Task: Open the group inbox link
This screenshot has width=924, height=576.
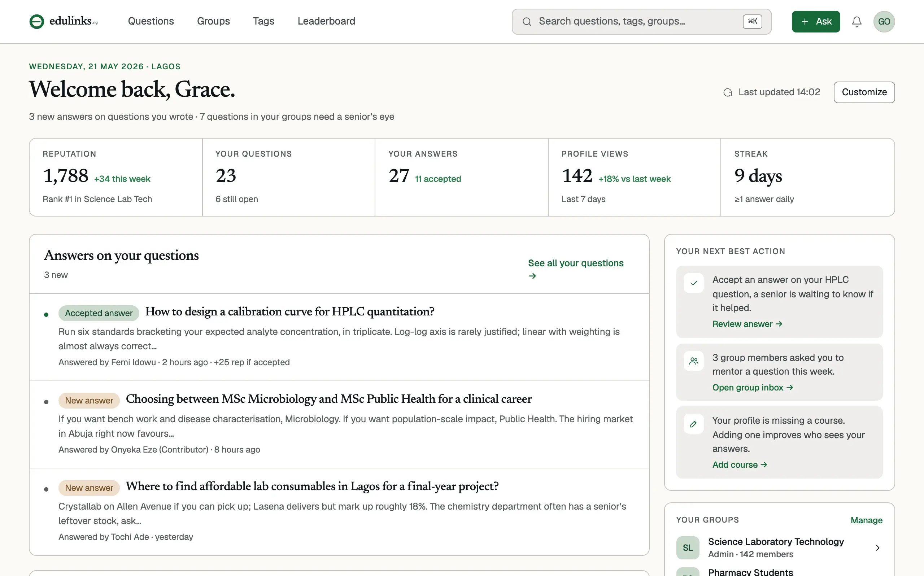Action: point(753,388)
